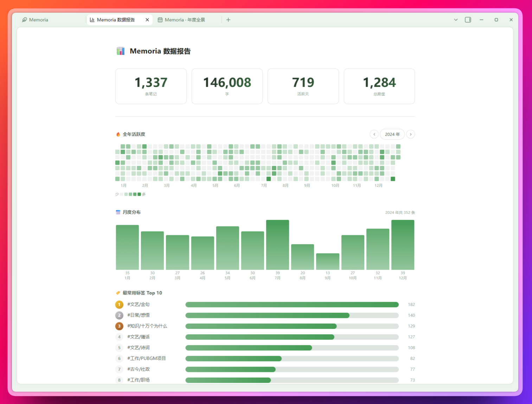Image resolution: width=532 pixels, height=404 pixels.
Task: Click the tag count 140
Action: click(411, 315)
